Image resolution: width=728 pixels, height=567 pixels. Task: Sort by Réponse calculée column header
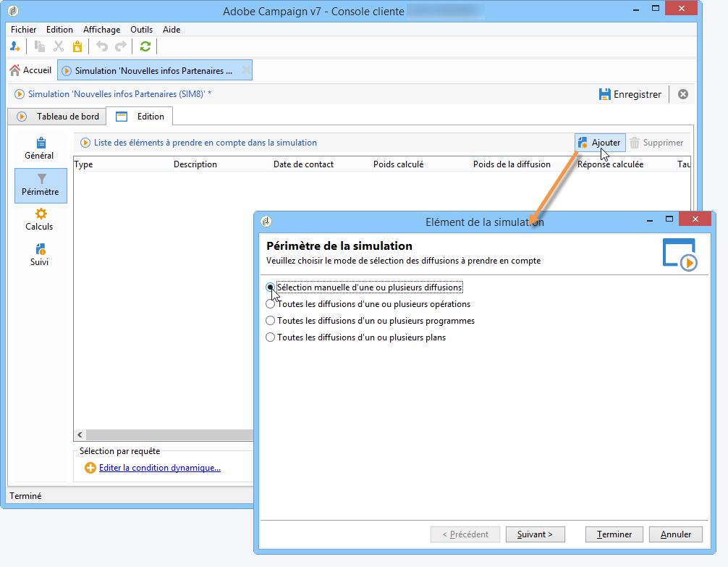626,164
